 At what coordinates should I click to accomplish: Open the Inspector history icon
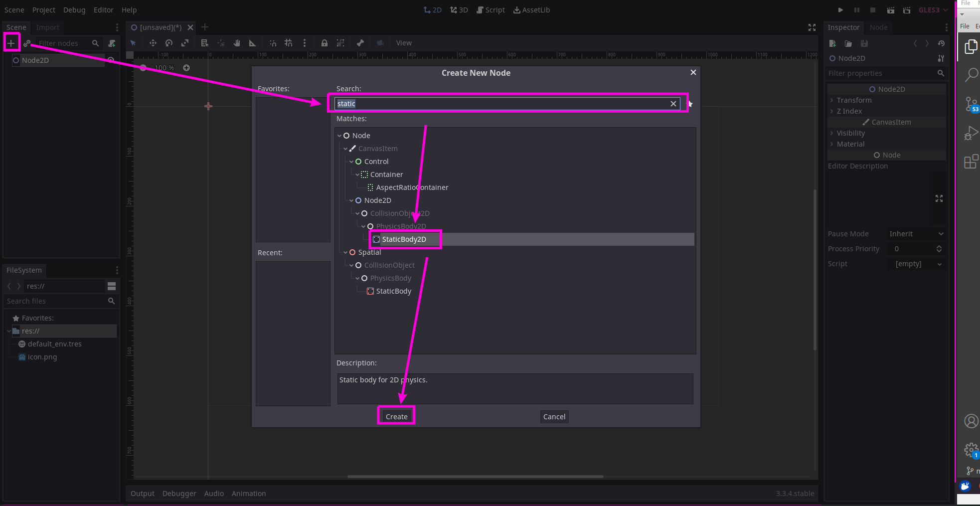941,43
